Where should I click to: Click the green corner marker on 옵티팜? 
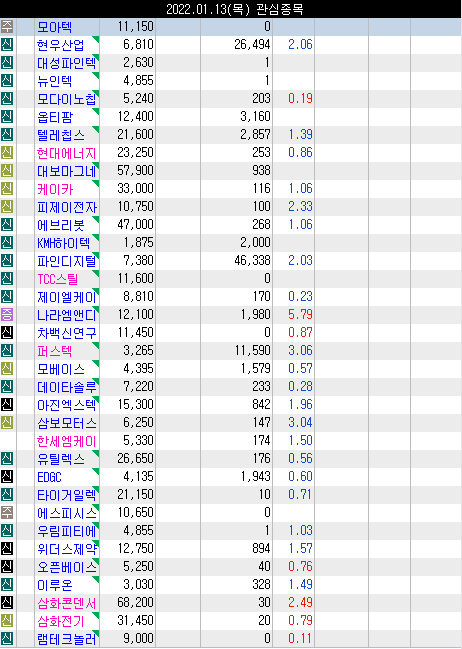[x=96, y=112]
